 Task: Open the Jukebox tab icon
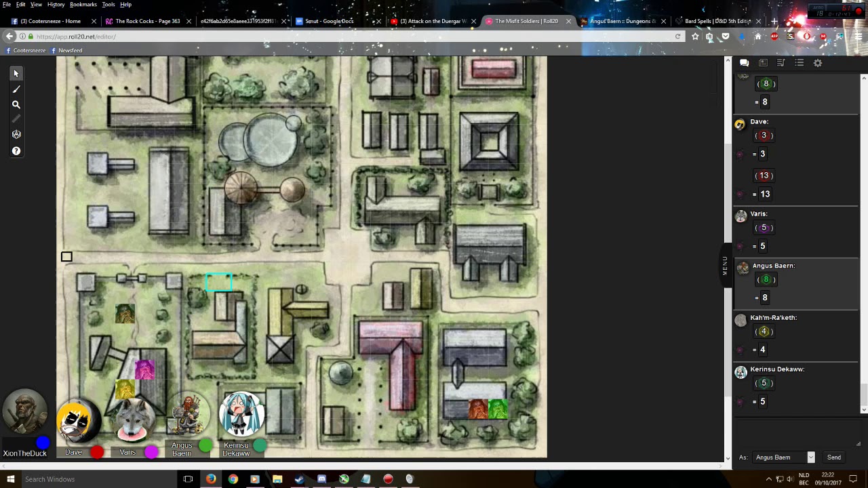781,62
